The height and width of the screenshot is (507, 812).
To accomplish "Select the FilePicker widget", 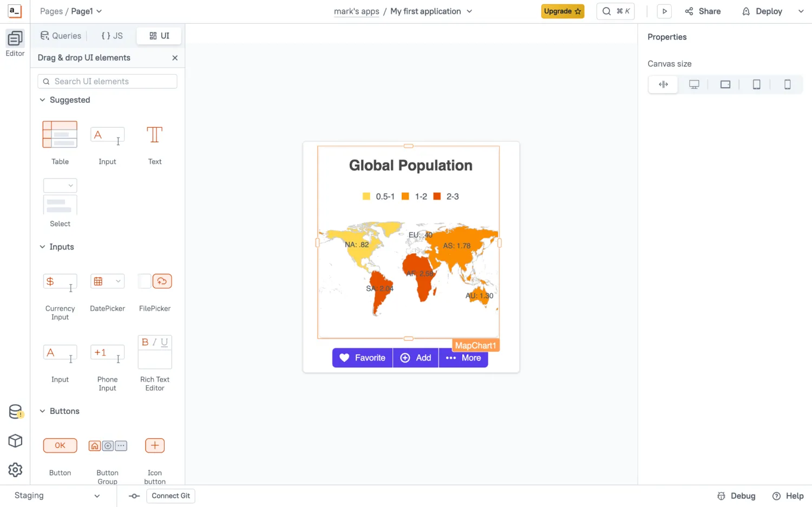I will coord(155,281).
